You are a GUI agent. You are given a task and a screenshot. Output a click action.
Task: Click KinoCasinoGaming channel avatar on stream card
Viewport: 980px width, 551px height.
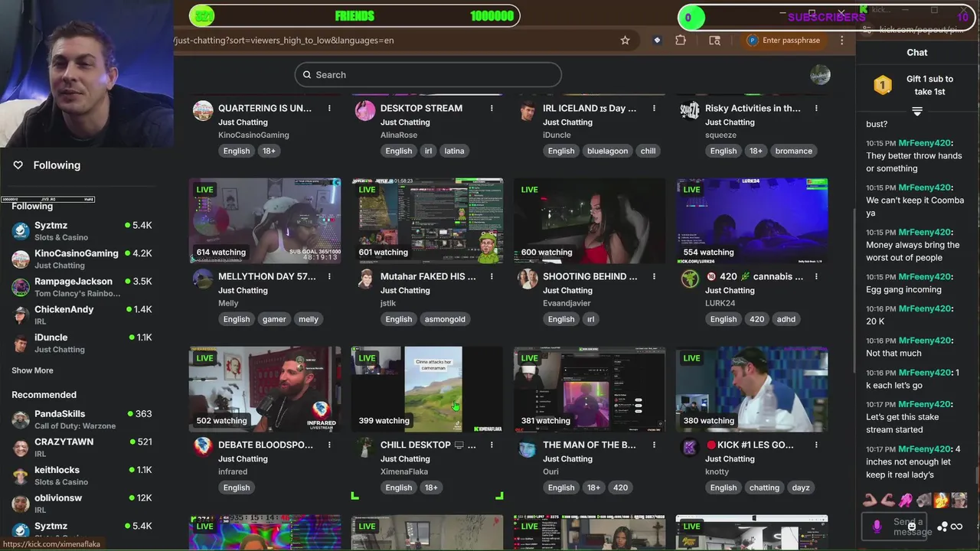203,111
